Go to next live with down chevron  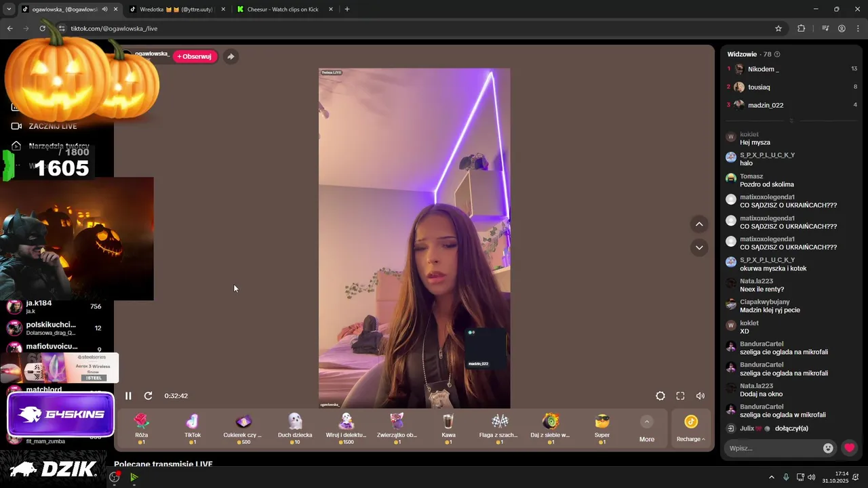(x=699, y=247)
